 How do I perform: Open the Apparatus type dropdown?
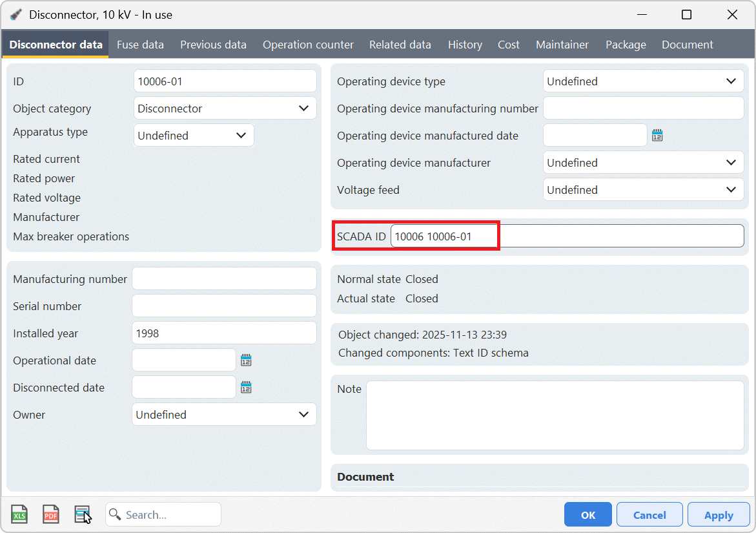pyautogui.click(x=241, y=136)
